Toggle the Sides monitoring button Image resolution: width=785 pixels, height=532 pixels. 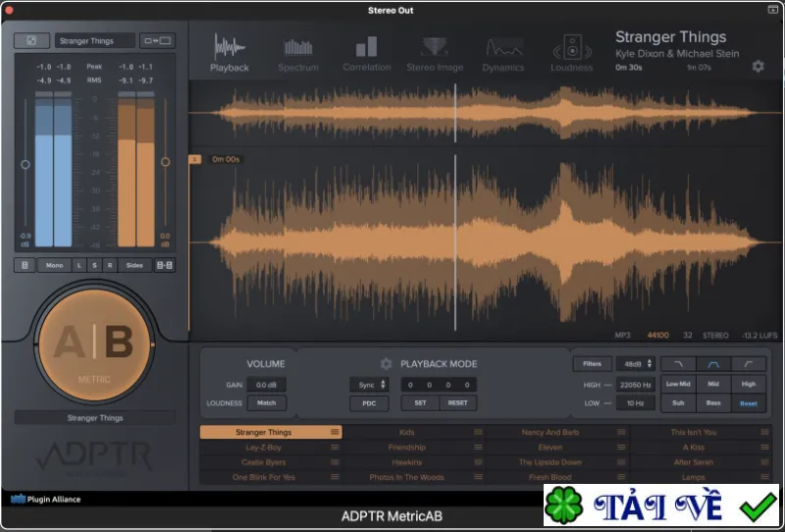pyautogui.click(x=134, y=265)
